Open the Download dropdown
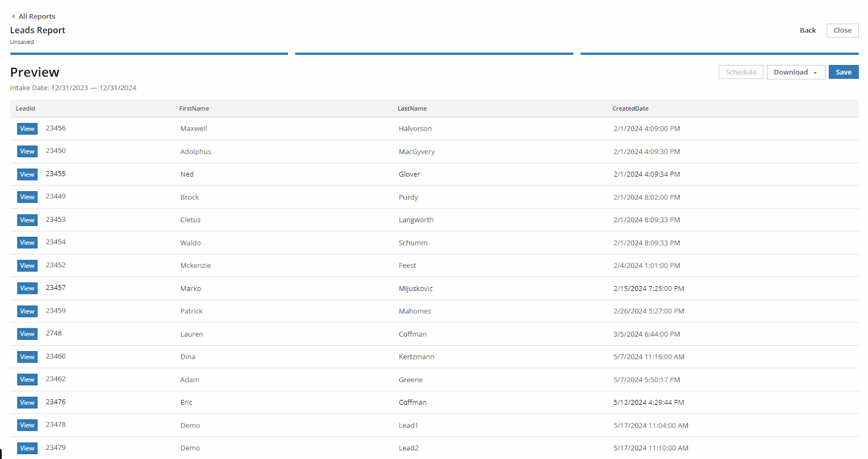This screenshot has height=459, width=868. click(795, 72)
